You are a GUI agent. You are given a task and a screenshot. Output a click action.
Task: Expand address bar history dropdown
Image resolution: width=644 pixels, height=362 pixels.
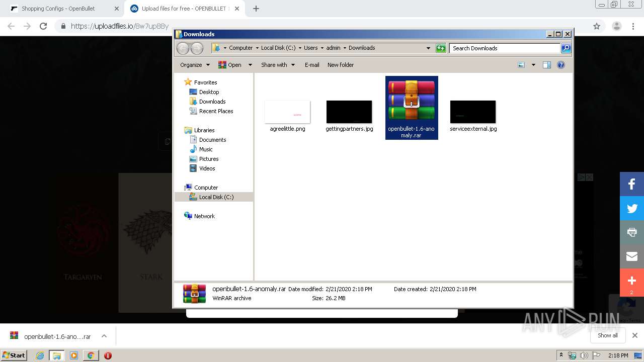428,48
